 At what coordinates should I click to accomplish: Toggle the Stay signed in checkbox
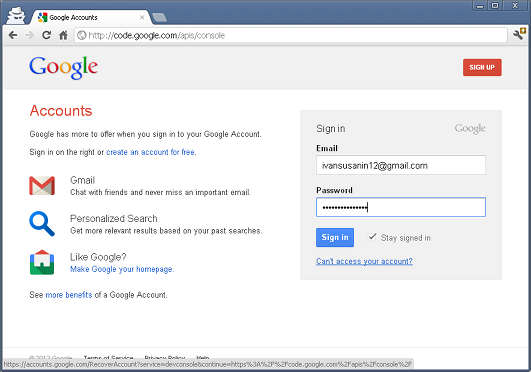[372, 237]
